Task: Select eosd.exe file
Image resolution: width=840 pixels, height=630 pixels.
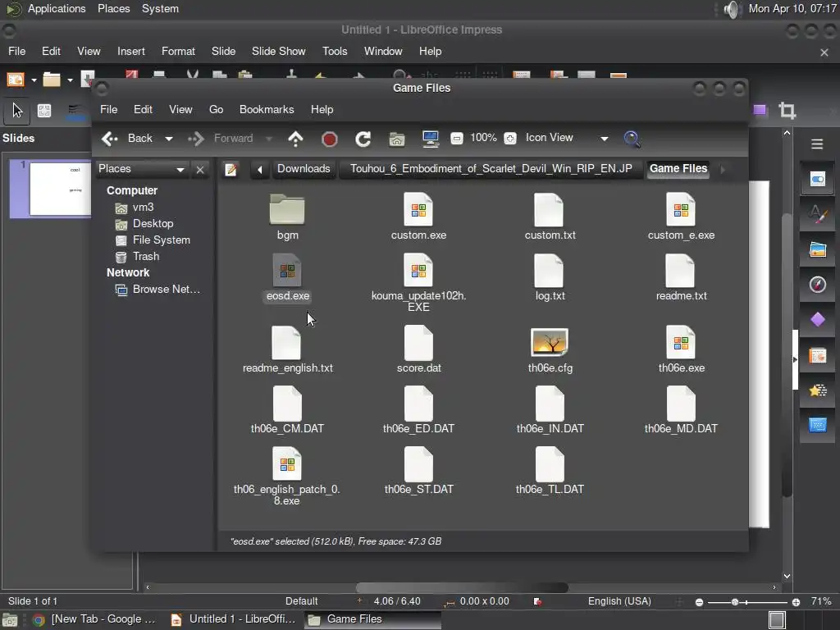Action: (x=288, y=277)
